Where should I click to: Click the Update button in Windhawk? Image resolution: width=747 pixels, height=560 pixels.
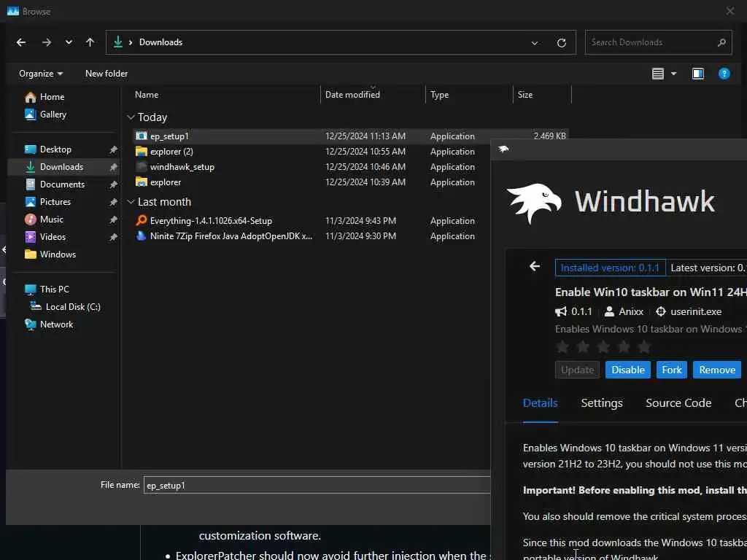[578, 370]
